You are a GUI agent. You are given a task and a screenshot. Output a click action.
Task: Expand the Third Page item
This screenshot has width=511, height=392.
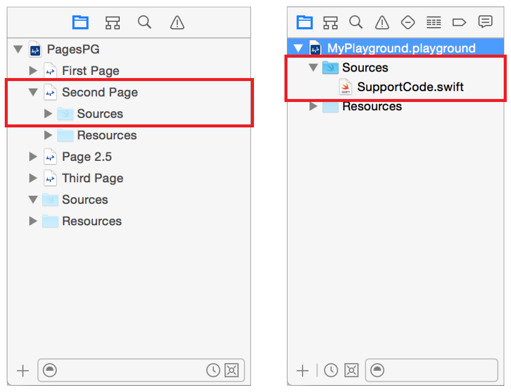[33, 178]
